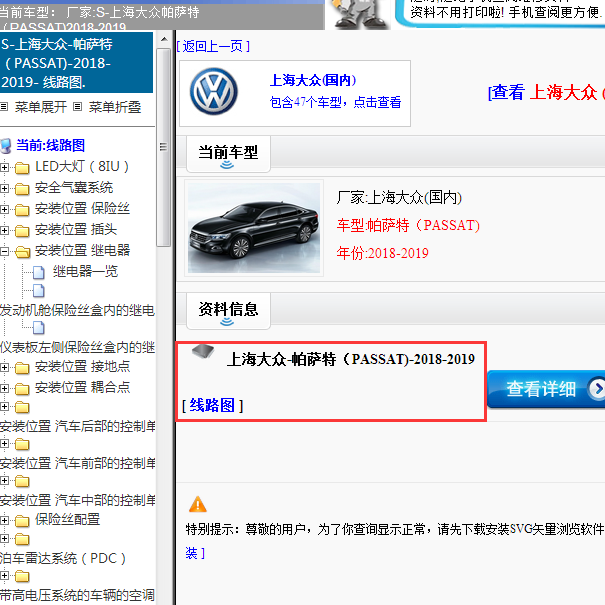
Task: Click 菜单折叠 to collapse menu
Action: (115, 107)
